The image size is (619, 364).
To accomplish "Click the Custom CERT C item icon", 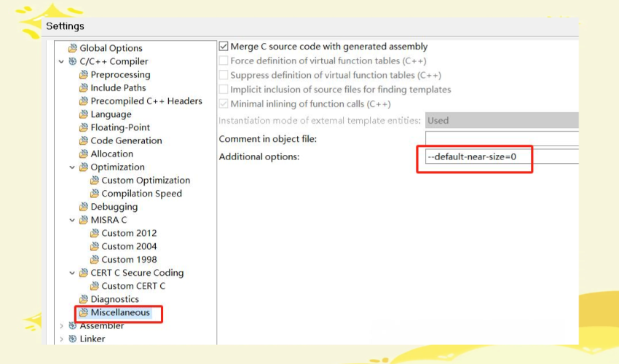I will (95, 286).
